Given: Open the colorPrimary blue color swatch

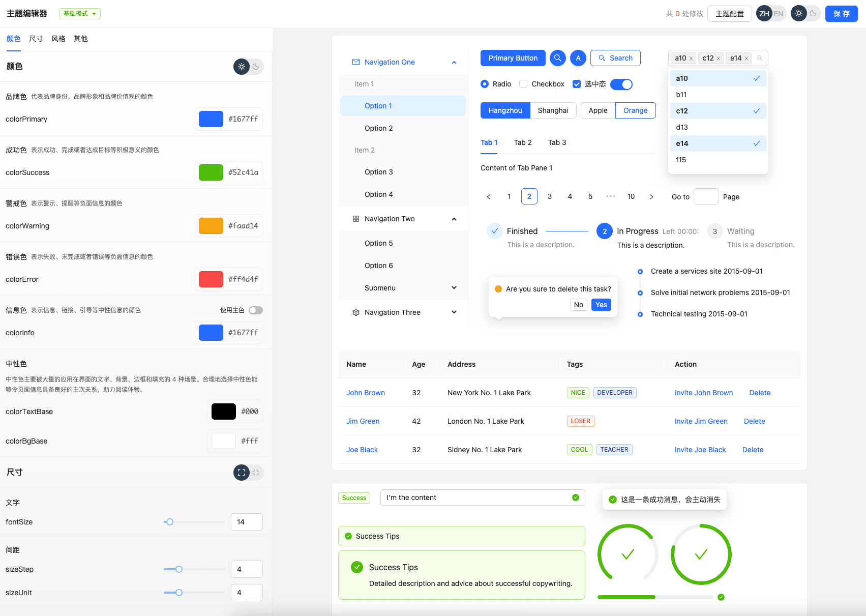Looking at the screenshot, I should coord(211,119).
